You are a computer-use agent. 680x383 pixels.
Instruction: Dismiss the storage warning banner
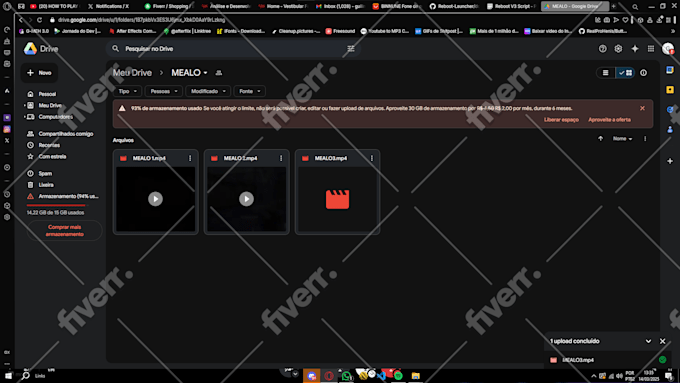click(642, 108)
